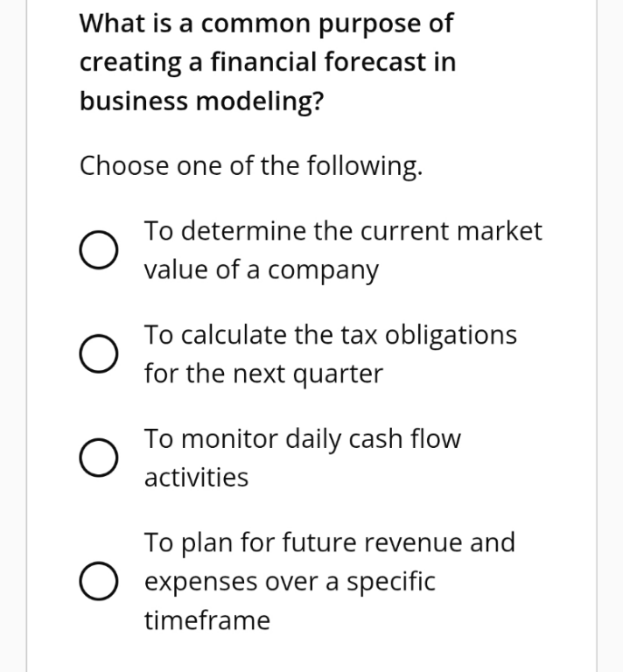Click the 'To plan for future revenue and' line
623x672 pixels.
coord(330,542)
